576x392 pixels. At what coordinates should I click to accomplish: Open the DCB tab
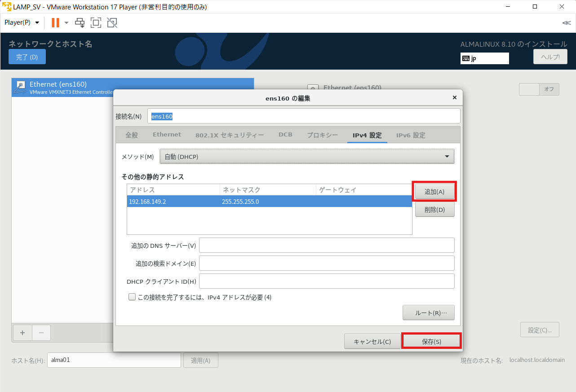click(285, 135)
